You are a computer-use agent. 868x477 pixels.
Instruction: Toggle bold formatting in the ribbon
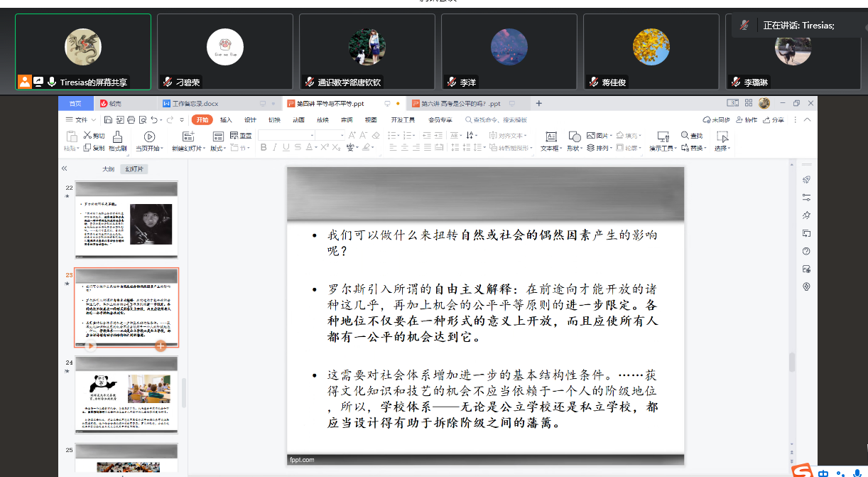(x=264, y=148)
